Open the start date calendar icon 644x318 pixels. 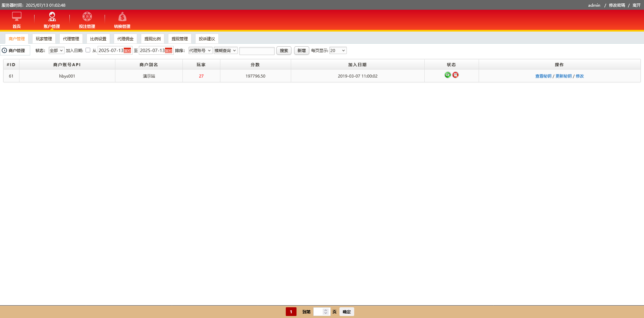point(127,51)
